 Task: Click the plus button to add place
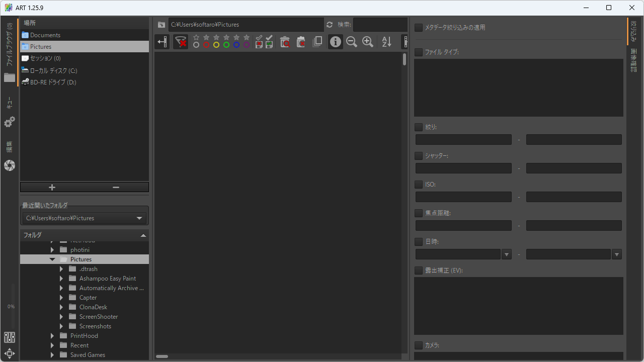pyautogui.click(x=52, y=187)
